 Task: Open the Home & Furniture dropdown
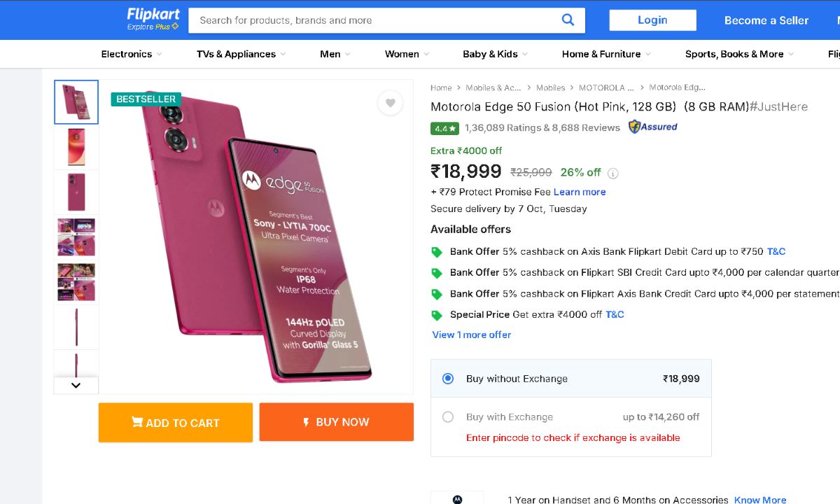click(x=605, y=54)
